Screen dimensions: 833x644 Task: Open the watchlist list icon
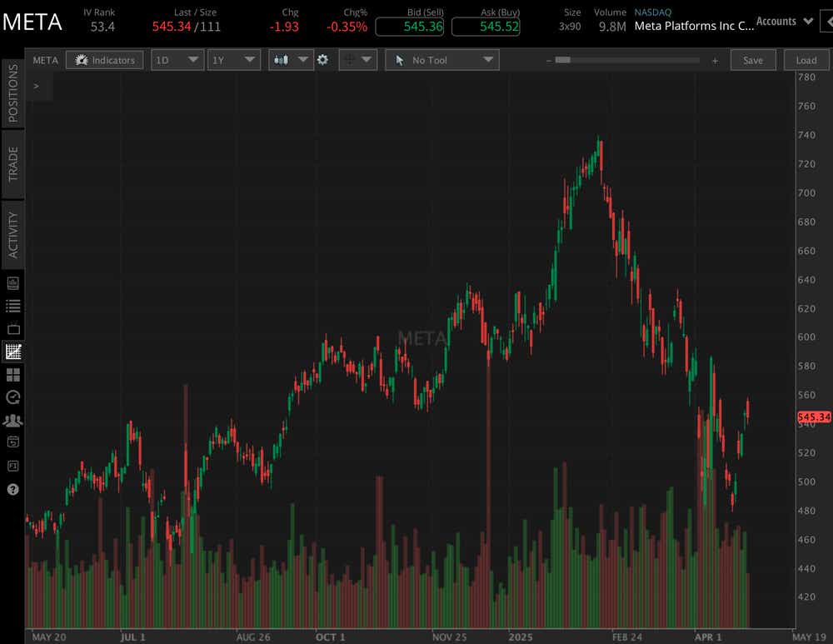coord(13,306)
